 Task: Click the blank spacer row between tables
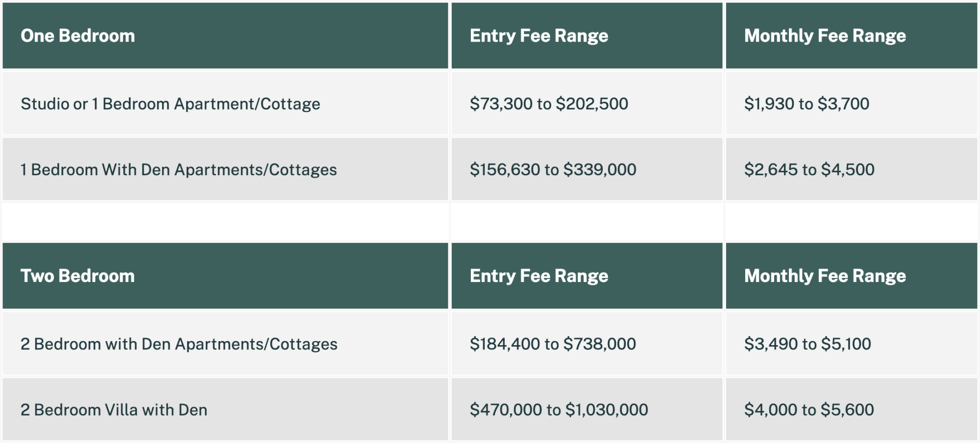pos(490,222)
